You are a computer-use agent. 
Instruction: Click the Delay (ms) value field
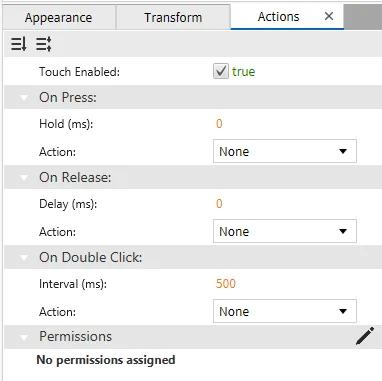tap(219, 204)
